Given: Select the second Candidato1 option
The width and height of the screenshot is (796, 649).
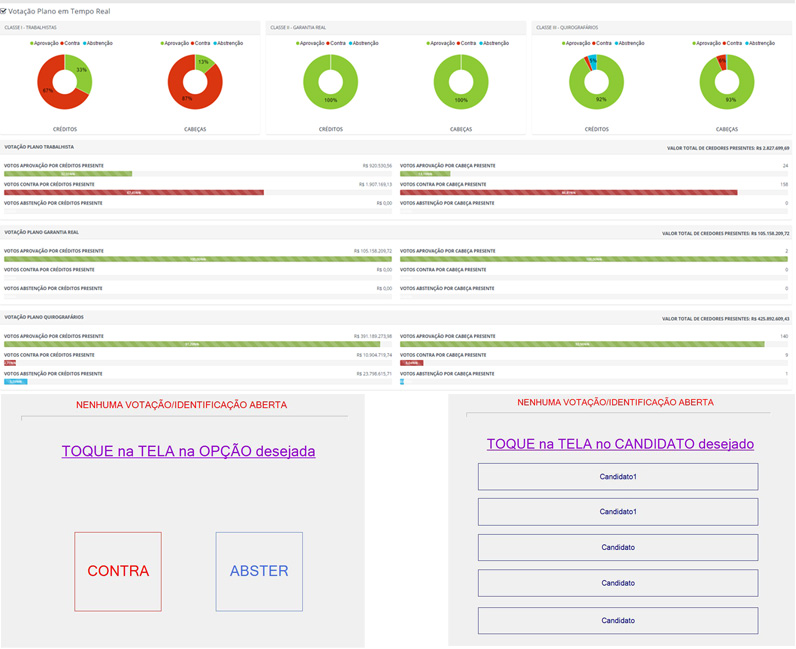Looking at the screenshot, I should point(618,512).
